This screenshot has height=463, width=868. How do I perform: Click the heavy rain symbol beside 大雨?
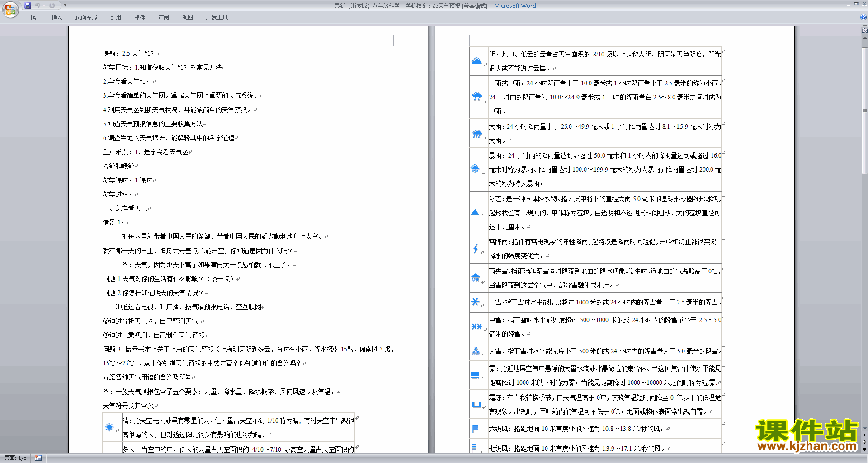(x=477, y=134)
